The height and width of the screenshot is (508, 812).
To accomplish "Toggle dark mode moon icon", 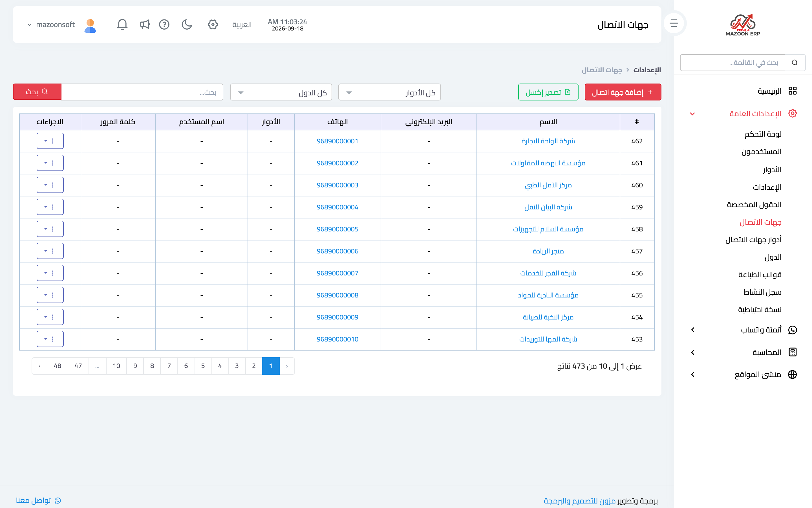I will 187,24.
